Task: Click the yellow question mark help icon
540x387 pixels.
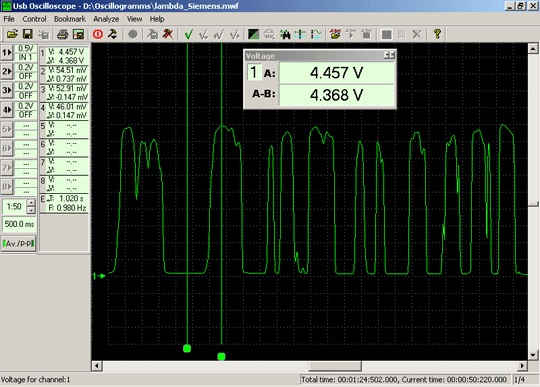Action: tap(437, 34)
